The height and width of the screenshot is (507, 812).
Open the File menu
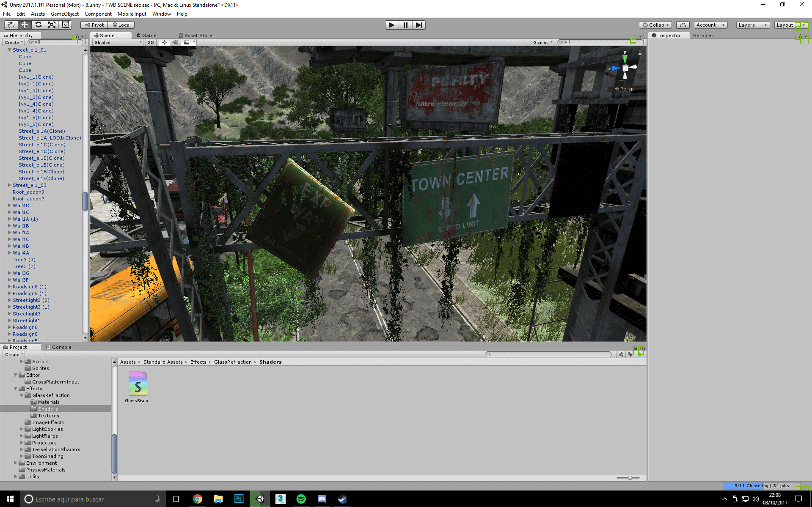pyautogui.click(x=7, y=14)
